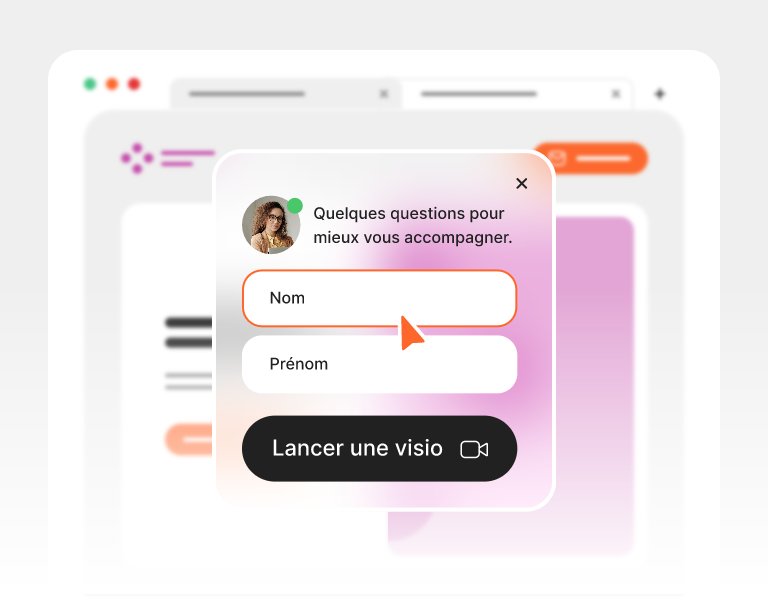Select the first browser tab
This screenshot has height=600, width=768.
coord(286,94)
